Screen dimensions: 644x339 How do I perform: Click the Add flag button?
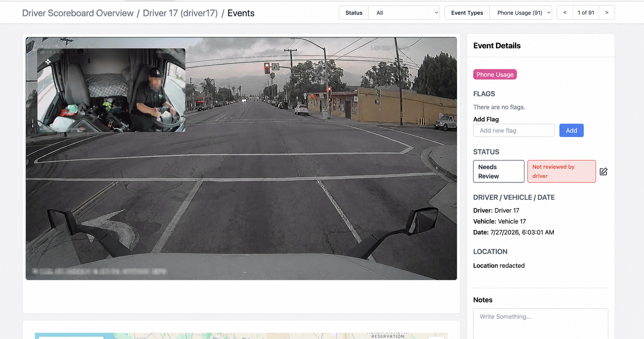[571, 130]
